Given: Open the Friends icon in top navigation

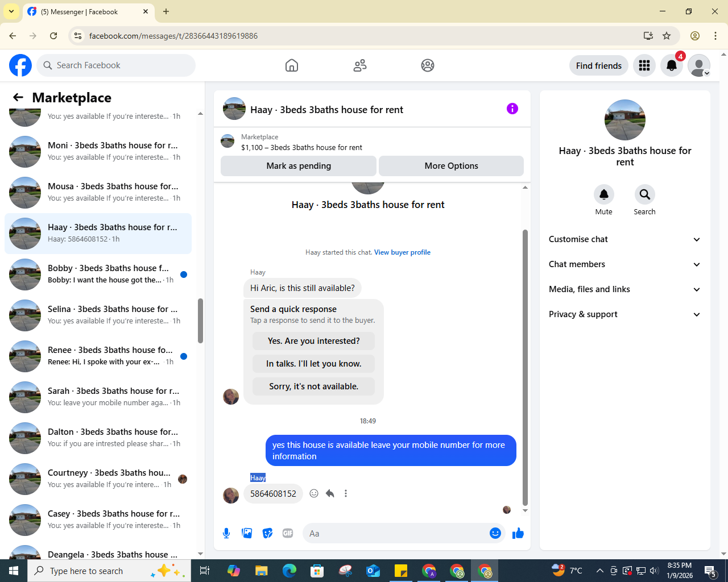Looking at the screenshot, I should pos(360,65).
